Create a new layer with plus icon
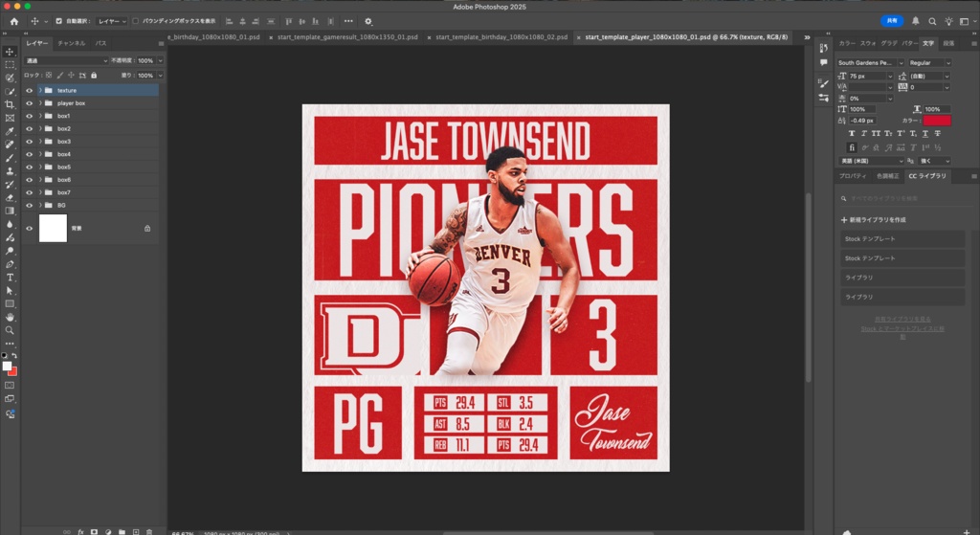 [x=136, y=531]
